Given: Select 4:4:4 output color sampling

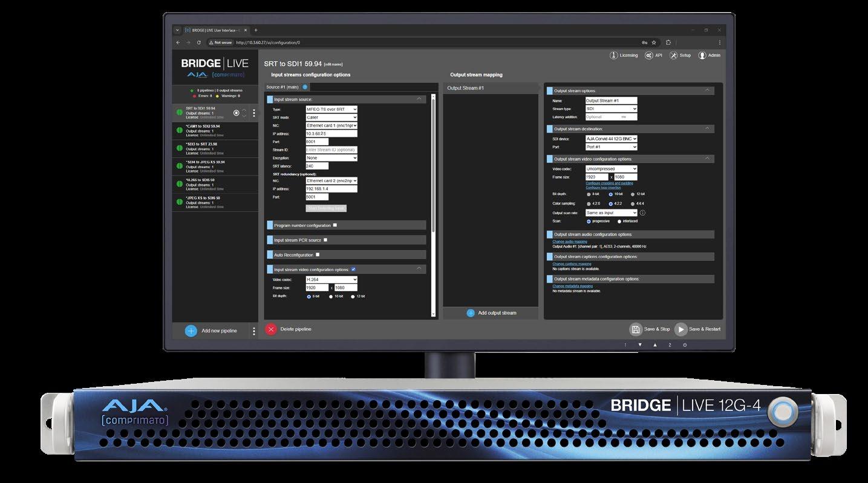Looking at the screenshot, I should pos(633,204).
